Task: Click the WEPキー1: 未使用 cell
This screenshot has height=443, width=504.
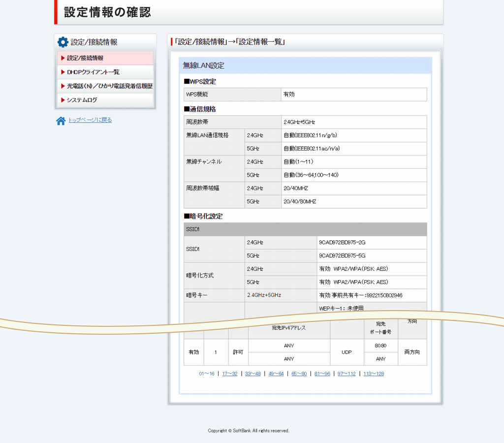Action: 372,307
